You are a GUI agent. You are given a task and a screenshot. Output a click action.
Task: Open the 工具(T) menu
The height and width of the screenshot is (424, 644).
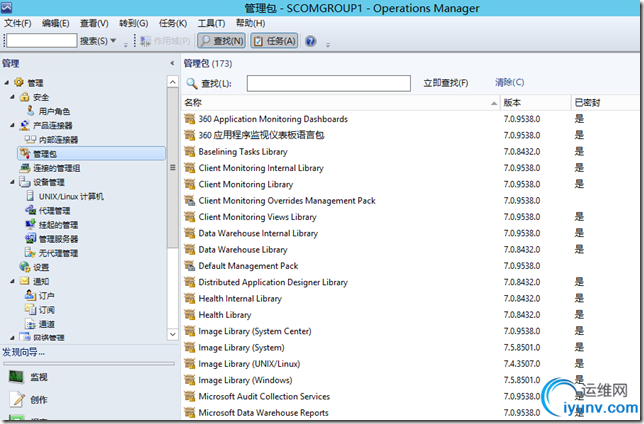(x=212, y=23)
